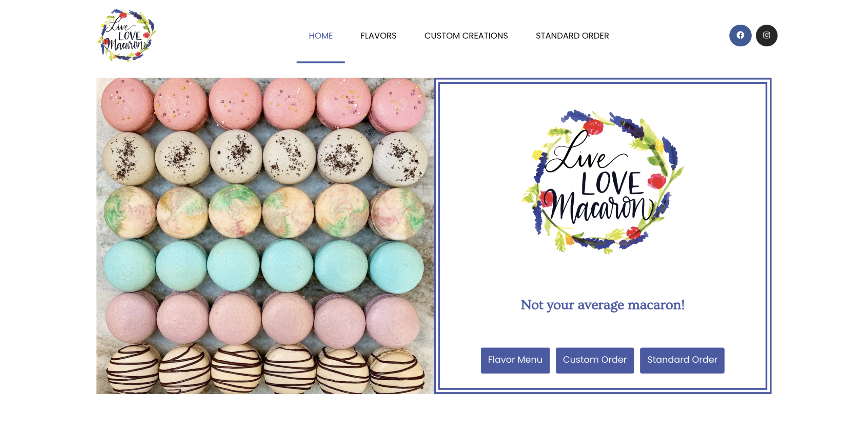Click the cookies-and-cream speckled macaron row
The width and height of the screenshot is (868, 441).
pos(264,158)
